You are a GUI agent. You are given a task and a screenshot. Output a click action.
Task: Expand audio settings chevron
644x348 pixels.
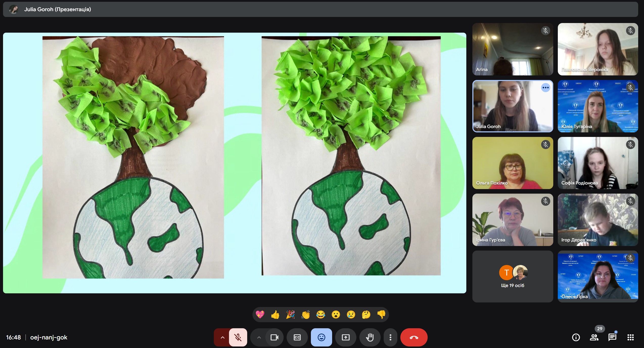click(x=222, y=337)
